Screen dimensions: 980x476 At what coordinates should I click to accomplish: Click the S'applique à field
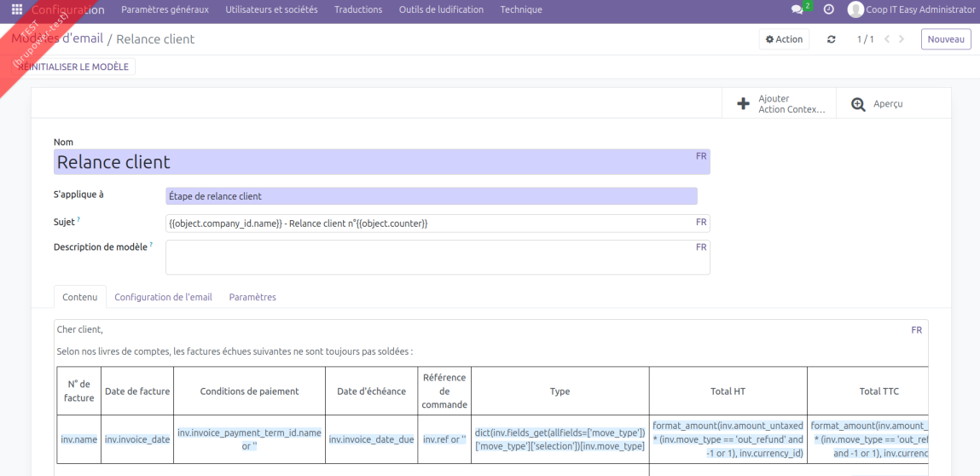point(432,196)
